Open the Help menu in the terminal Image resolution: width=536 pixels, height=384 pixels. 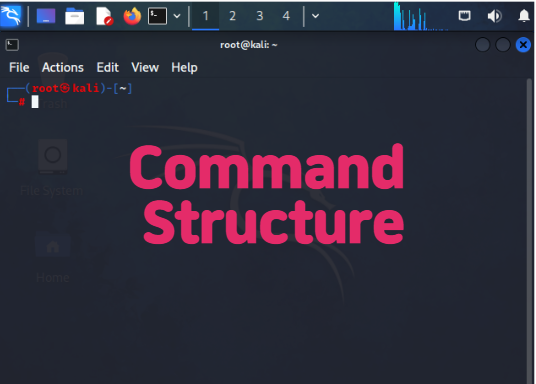point(184,67)
